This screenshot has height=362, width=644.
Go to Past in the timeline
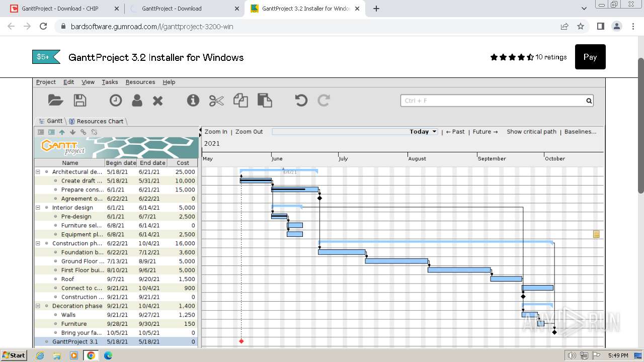coord(455,132)
